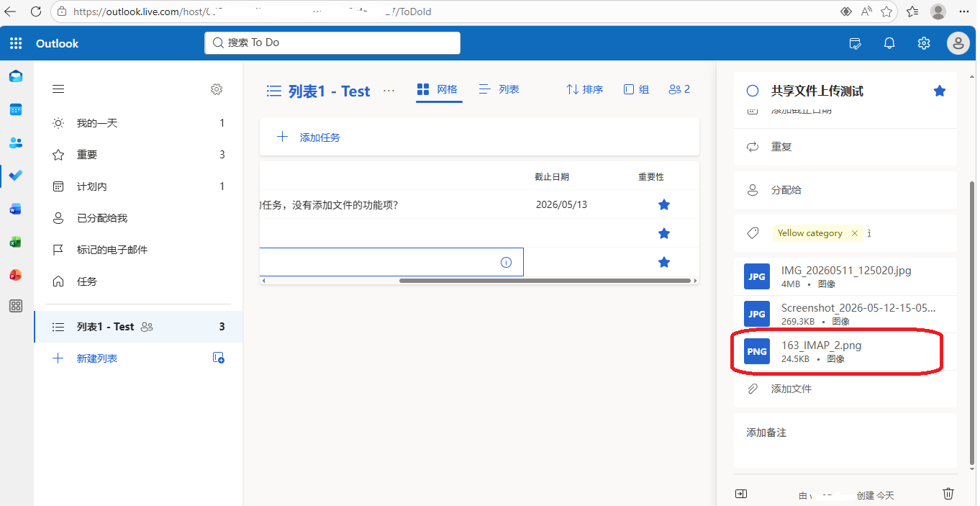Open 计划内 in the sidebar
The height and width of the screenshot is (506, 980).
tap(138, 186)
